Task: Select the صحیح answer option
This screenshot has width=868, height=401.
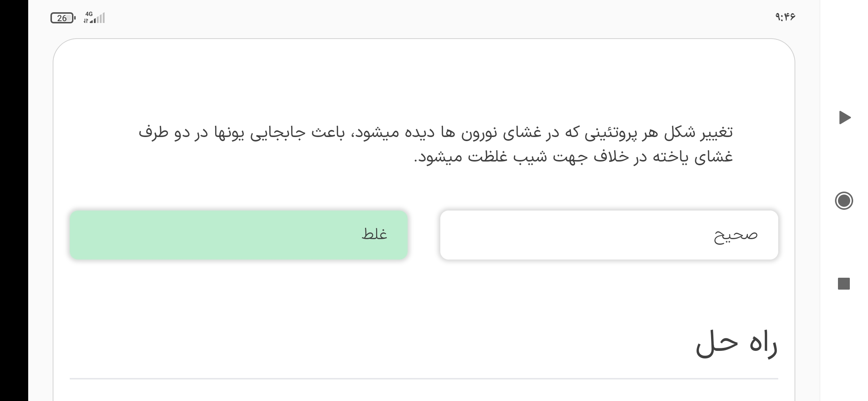Action: point(609,235)
